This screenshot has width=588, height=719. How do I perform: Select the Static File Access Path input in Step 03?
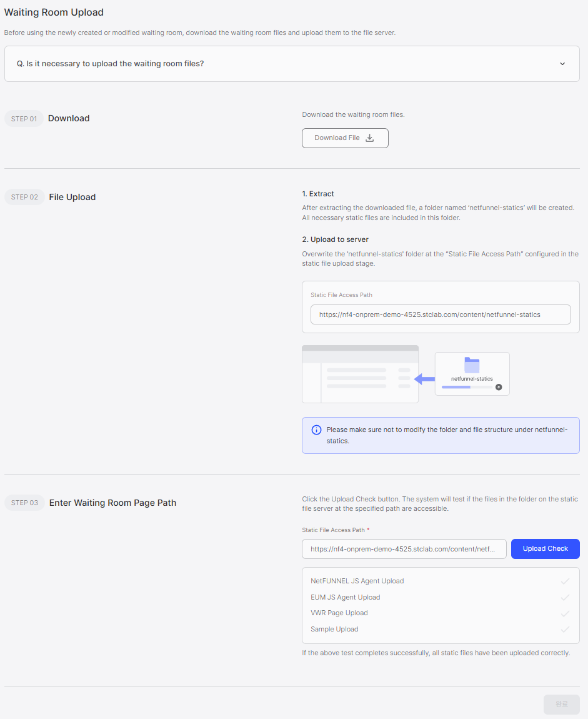tap(404, 548)
